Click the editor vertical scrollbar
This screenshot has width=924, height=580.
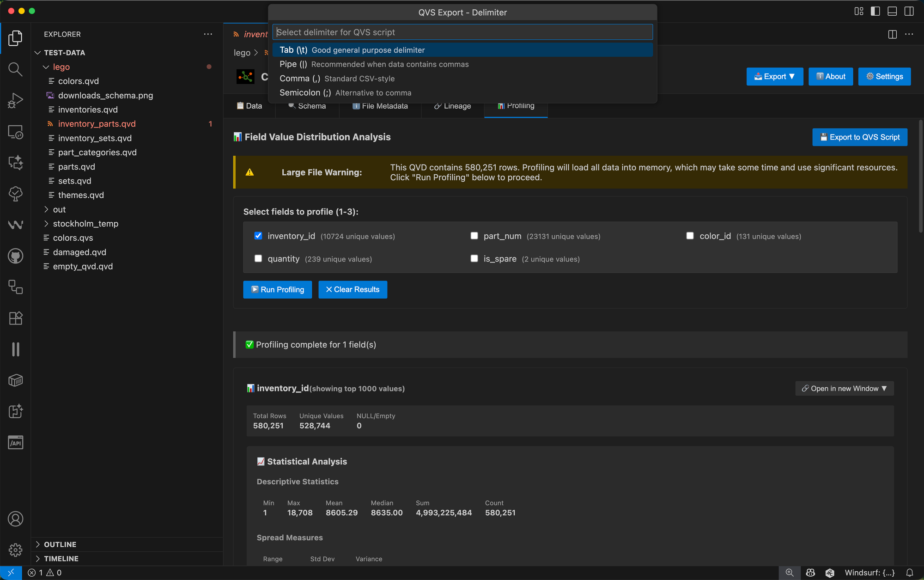pos(920,176)
